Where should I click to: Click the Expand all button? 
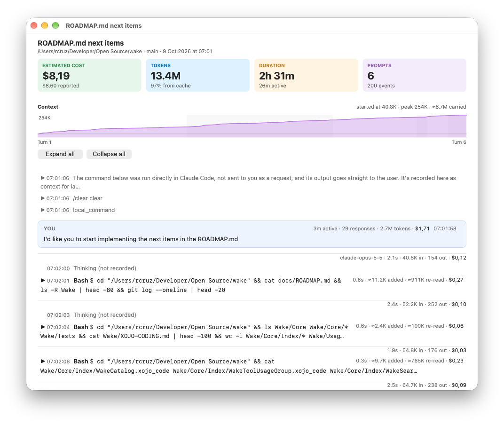click(x=60, y=154)
